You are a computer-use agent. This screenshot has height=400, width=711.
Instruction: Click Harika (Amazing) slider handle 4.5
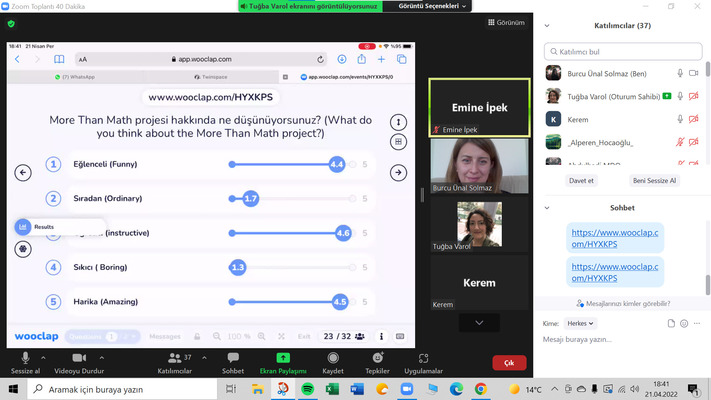point(340,302)
